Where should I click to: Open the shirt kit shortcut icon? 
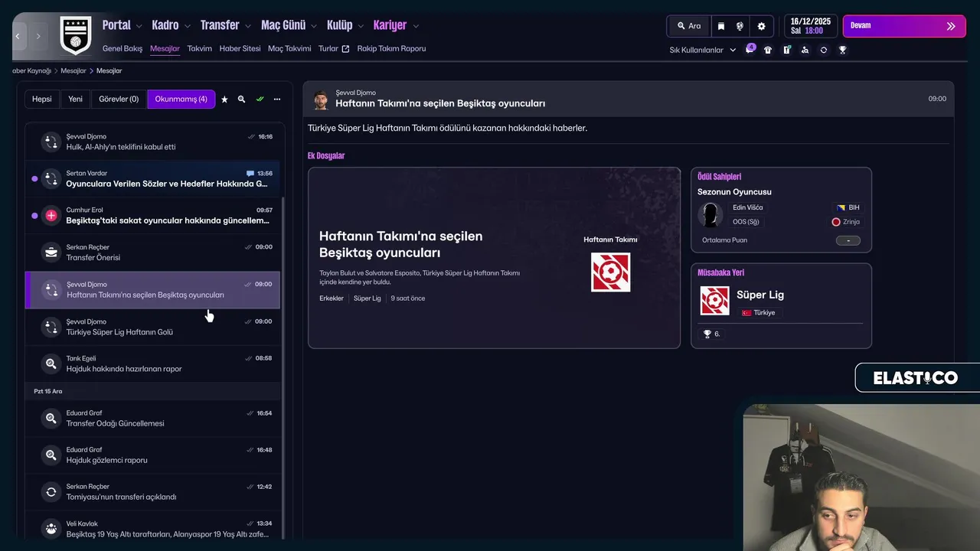768,50
